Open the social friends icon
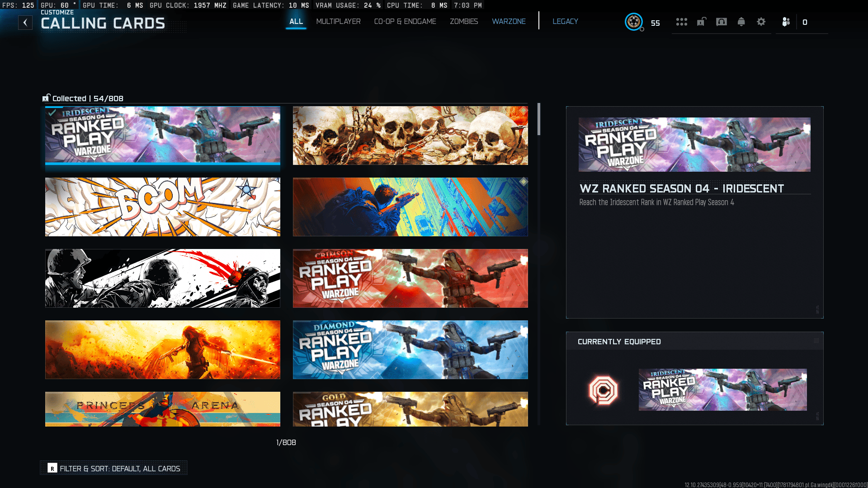 click(x=786, y=22)
